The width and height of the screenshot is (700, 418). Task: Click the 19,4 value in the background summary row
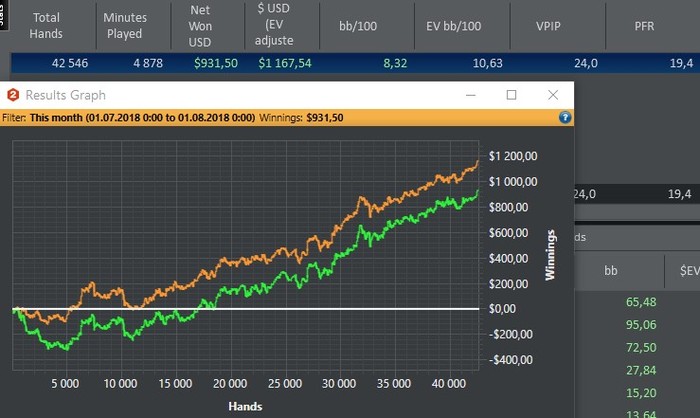coord(679,194)
